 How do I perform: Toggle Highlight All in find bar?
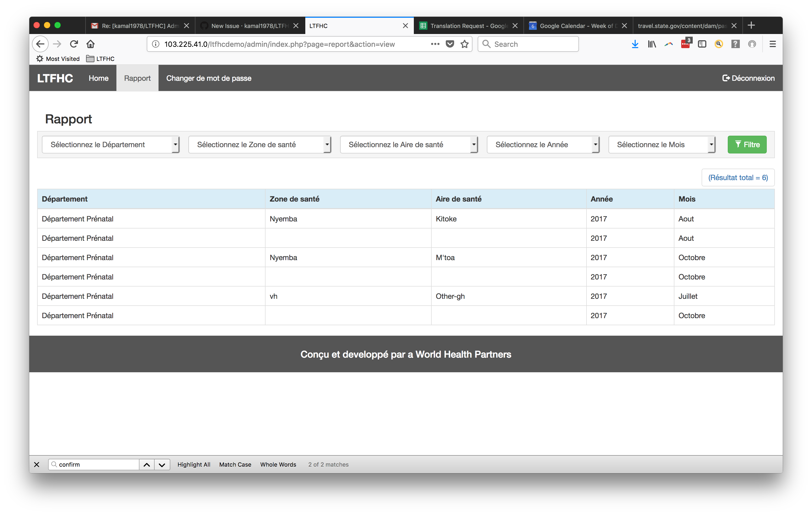tap(194, 465)
